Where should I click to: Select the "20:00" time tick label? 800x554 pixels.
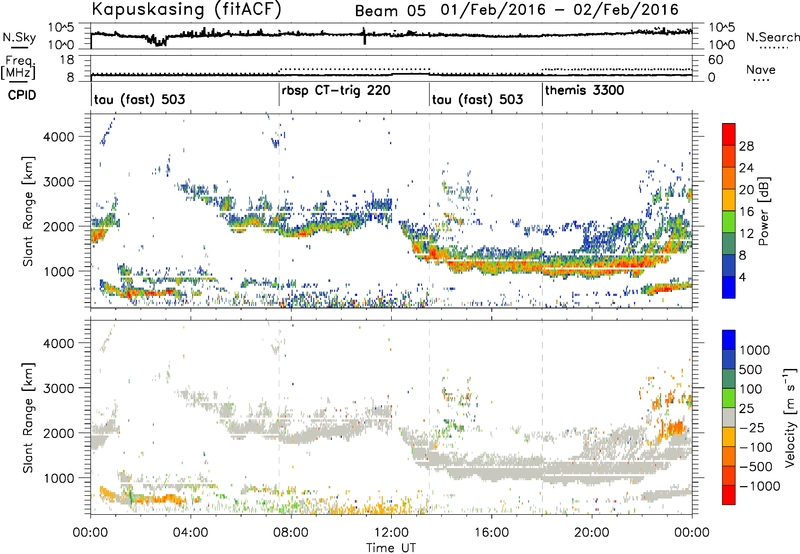pyautogui.click(x=591, y=533)
